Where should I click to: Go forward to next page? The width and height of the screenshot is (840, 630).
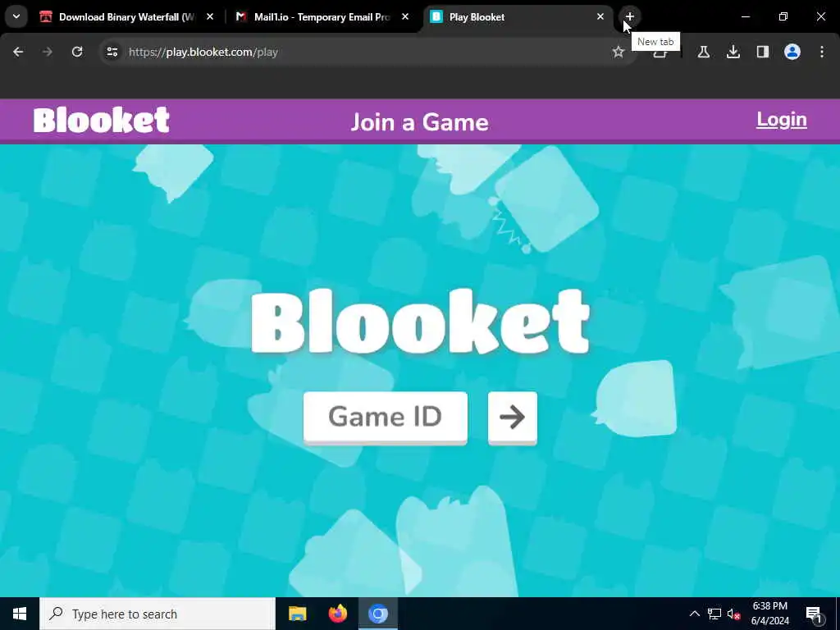(48, 52)
